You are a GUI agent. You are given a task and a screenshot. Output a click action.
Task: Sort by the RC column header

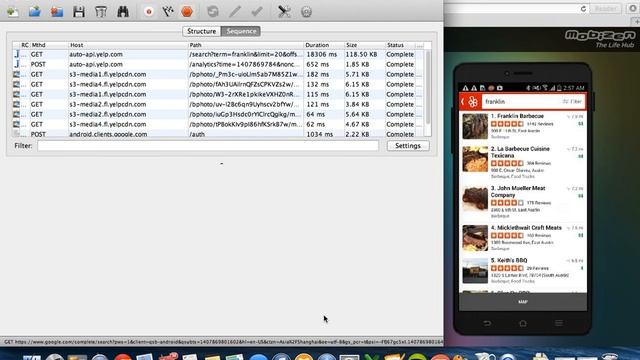click(25, 45)
